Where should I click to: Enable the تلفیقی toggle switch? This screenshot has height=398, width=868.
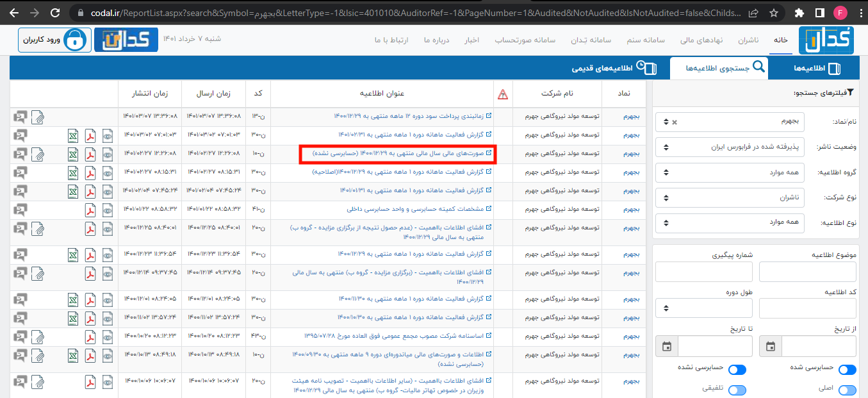(737, 390)
